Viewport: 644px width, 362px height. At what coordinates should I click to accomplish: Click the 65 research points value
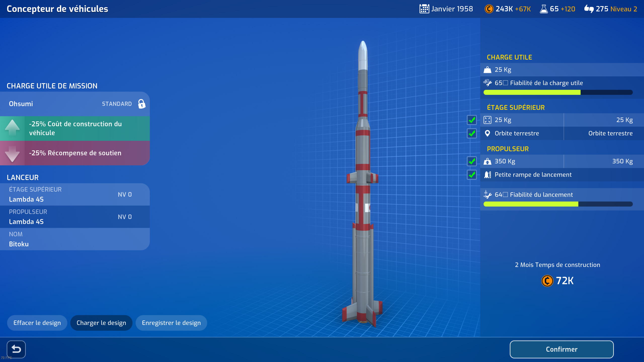point(554,9)
